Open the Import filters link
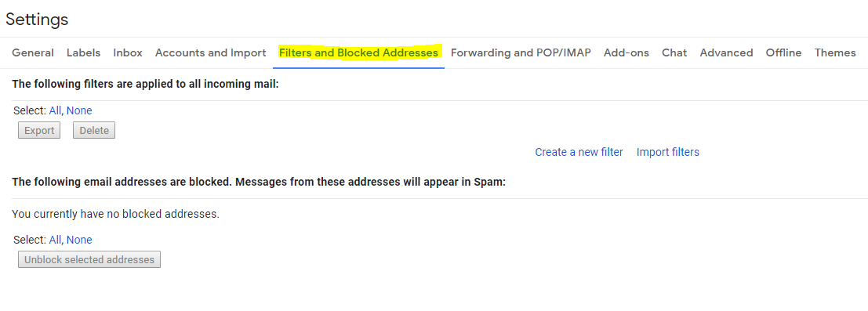The height and width of the screenshot is (311, 868). pyautogui.click(x=667, y=152)
